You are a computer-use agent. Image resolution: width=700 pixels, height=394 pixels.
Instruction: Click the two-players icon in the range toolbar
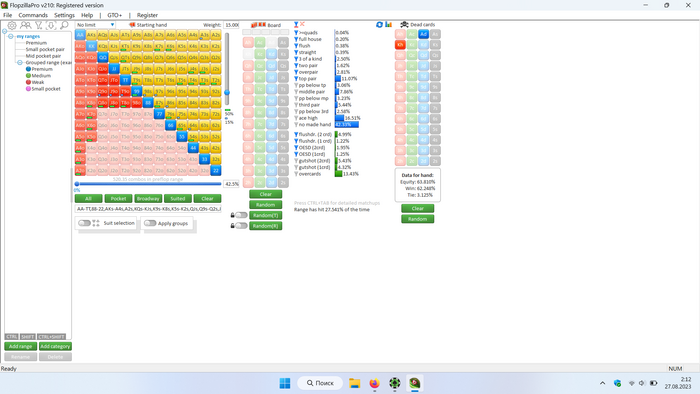point(25,25)
